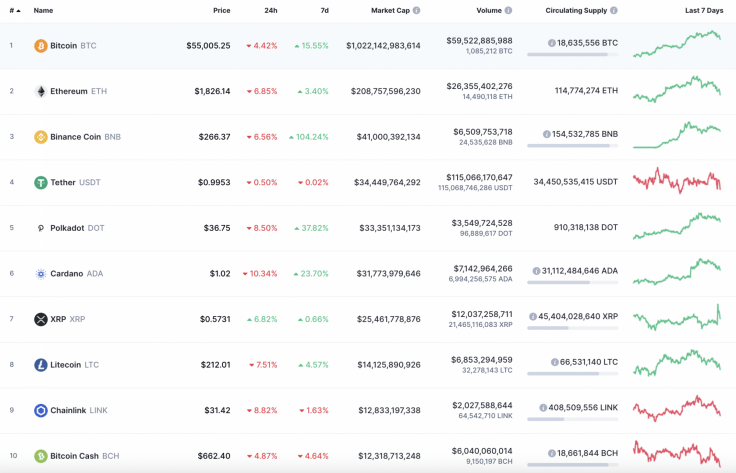
Task: Open Volume column info icon
Action: pyautogui.click(x=508, y=10)
